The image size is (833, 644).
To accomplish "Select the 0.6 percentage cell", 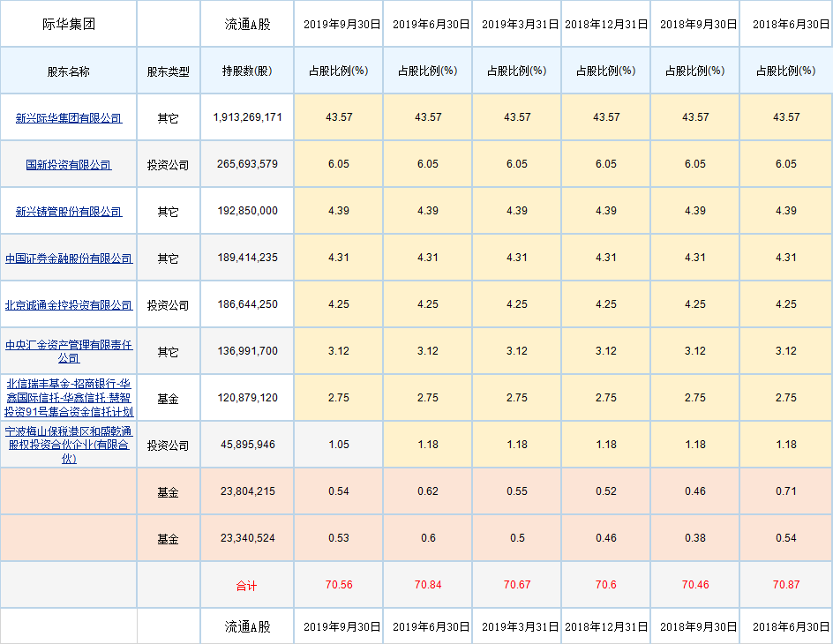I will (x=428, y=538).
